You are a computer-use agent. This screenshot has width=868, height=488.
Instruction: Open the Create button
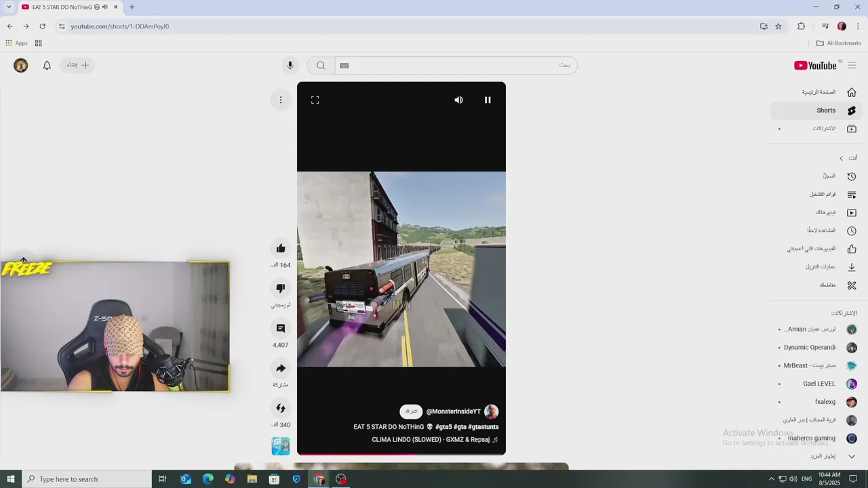coord(78,65)
